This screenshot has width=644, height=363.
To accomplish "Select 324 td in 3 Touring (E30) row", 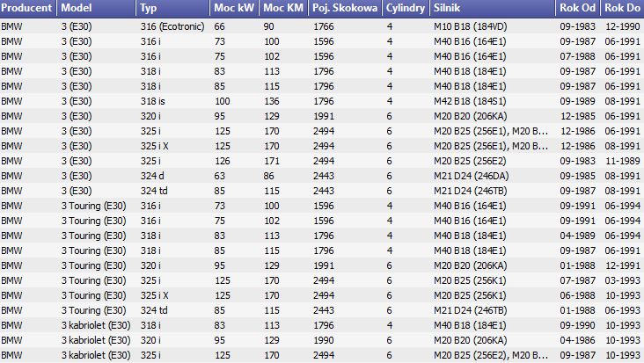I will [x=154, y=310].
